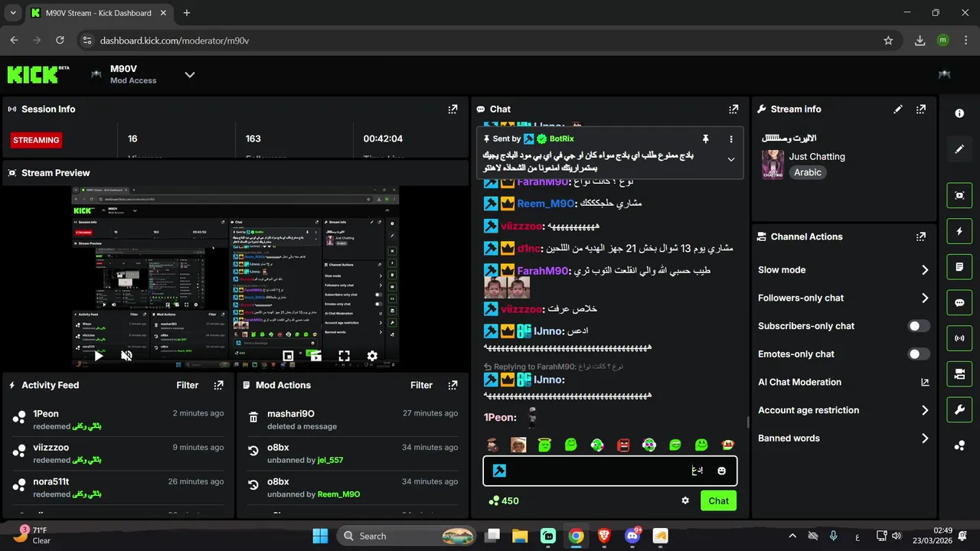Click moderator sword badge in chat input

499,471
